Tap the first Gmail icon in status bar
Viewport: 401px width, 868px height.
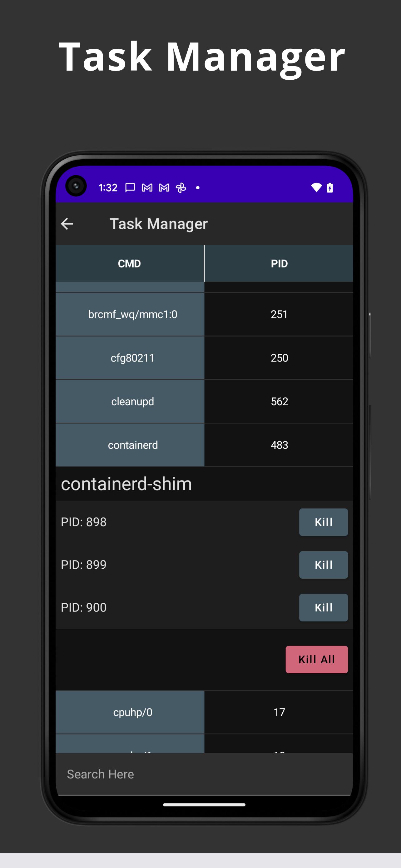pyautogui.click(x=147, y=188)
